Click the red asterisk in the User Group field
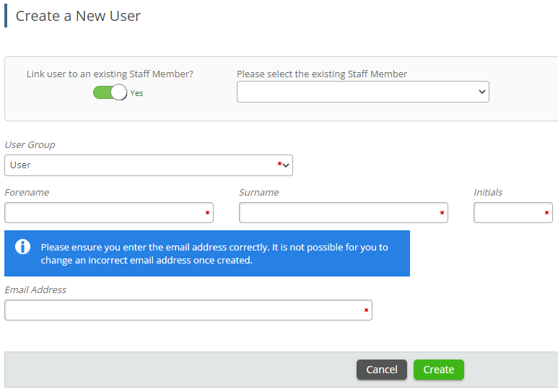 279,165
